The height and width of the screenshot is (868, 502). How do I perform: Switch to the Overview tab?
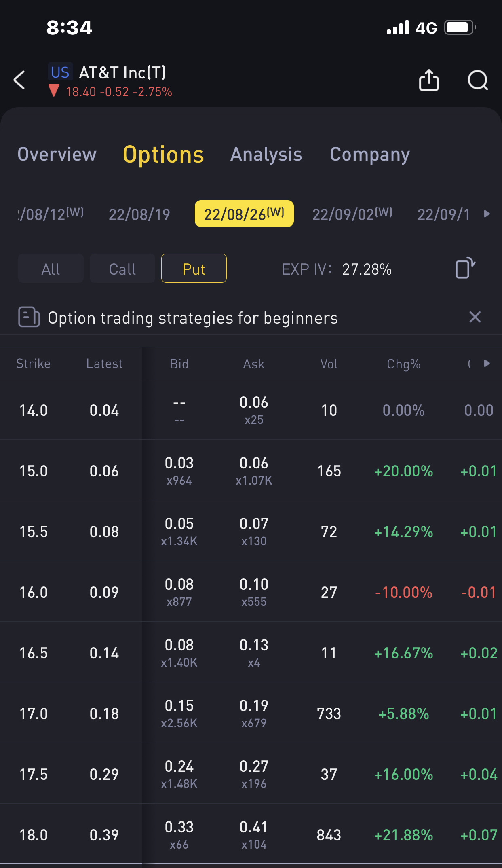[57, 155]
